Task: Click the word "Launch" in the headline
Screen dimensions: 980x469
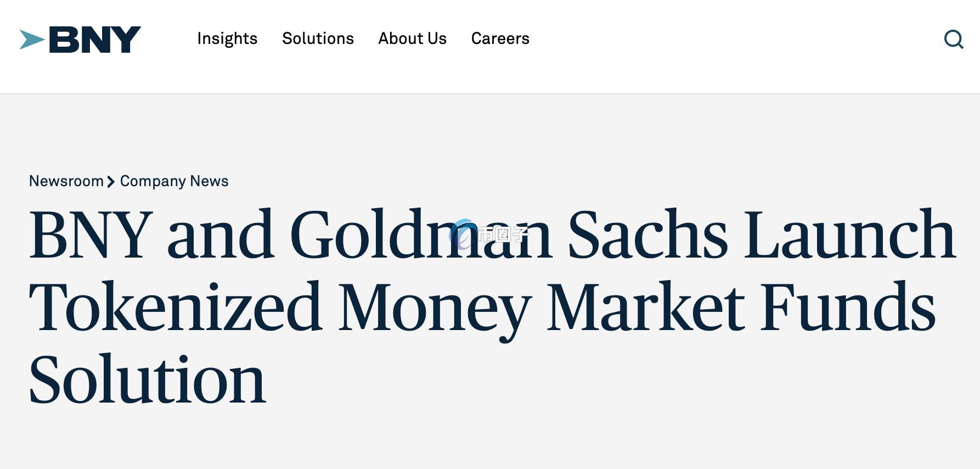Action: pyautogui.click(x=849, y=235)
